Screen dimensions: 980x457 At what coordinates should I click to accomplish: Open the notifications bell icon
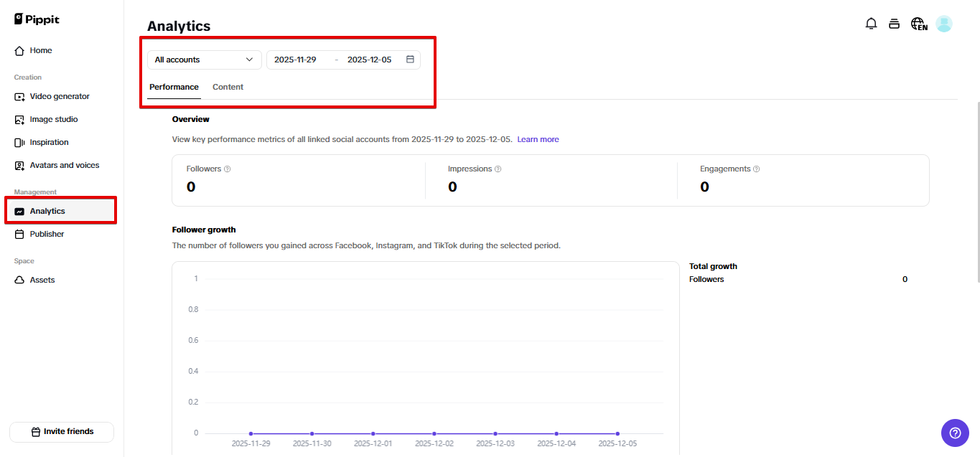pos(871,23)
